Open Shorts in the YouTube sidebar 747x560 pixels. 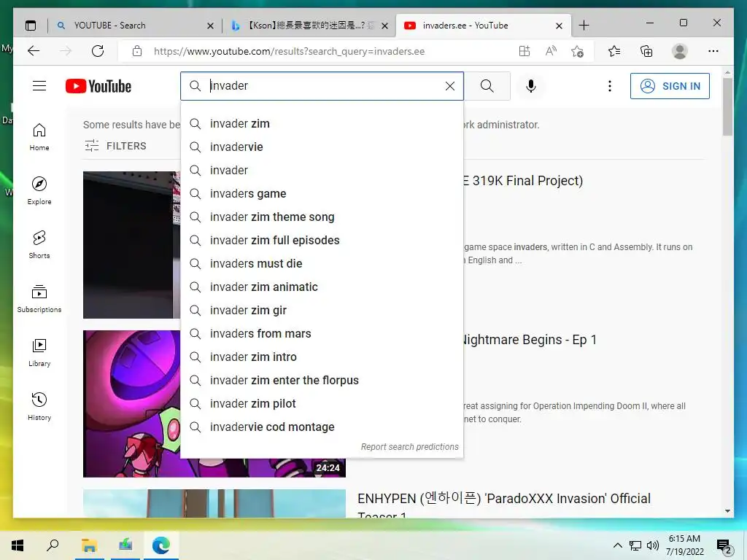click(39, 245)
